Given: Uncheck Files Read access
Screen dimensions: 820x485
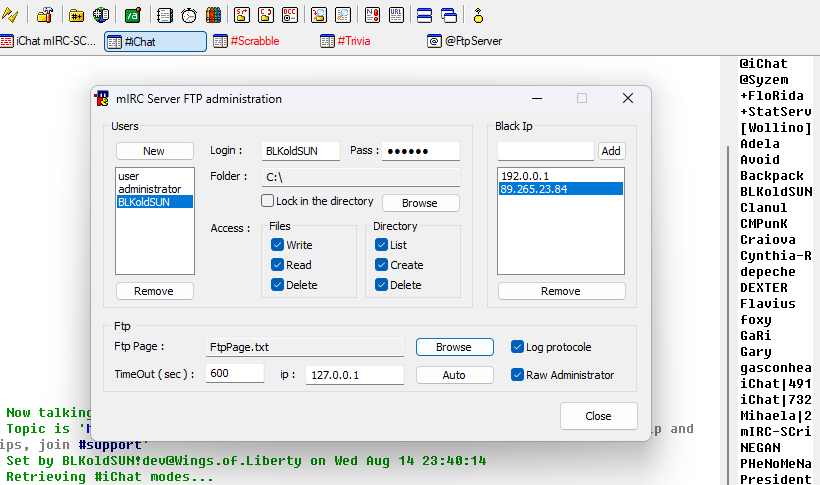Looking at the screenshot, I should point(277,265).
